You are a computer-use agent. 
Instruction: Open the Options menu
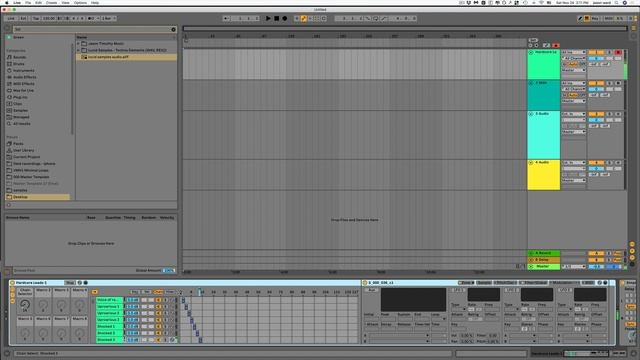(80, 2)
